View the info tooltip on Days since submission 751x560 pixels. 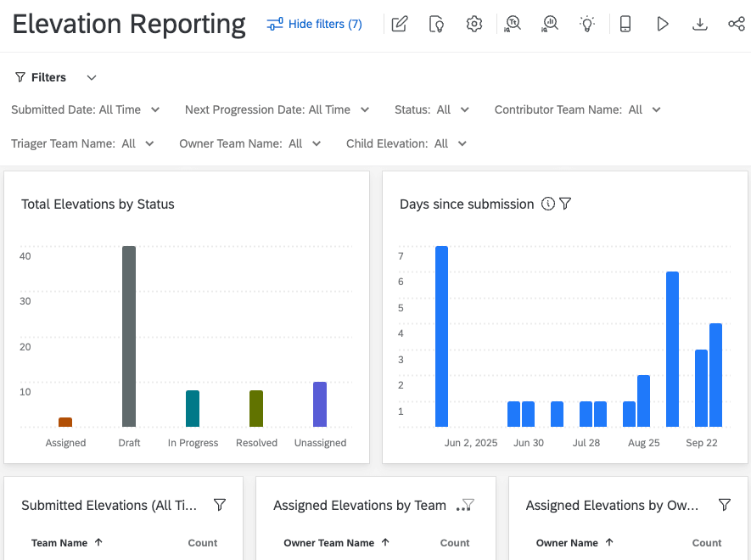[x=547, y=204]
